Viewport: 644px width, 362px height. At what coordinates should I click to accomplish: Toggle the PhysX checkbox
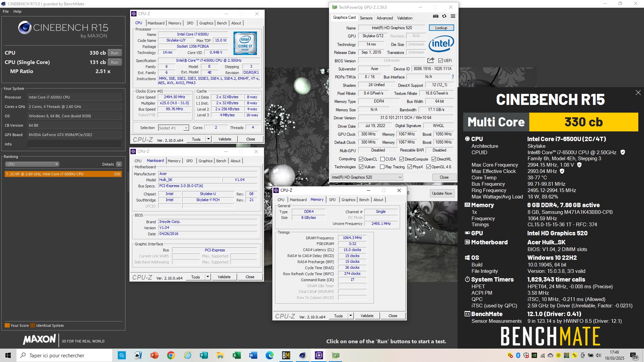[410, 167]
